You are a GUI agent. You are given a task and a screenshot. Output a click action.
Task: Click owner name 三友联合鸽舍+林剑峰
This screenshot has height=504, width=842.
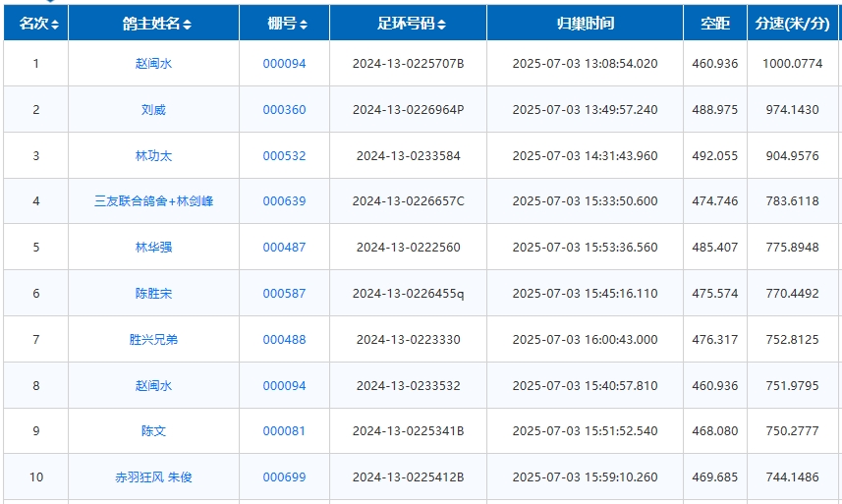(153, 201)
